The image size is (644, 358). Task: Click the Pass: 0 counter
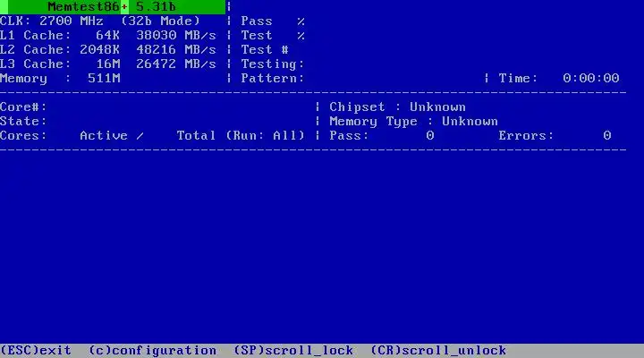382,136
